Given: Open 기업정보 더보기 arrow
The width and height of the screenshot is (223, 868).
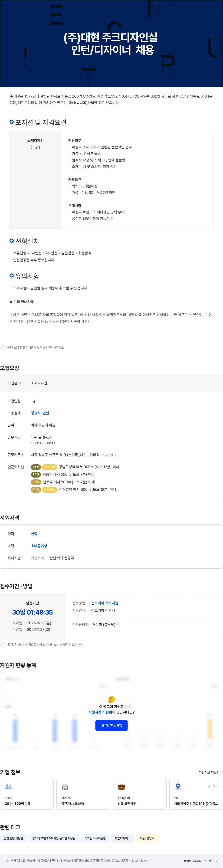Looking at the screenshot, I should coord(221,772).
